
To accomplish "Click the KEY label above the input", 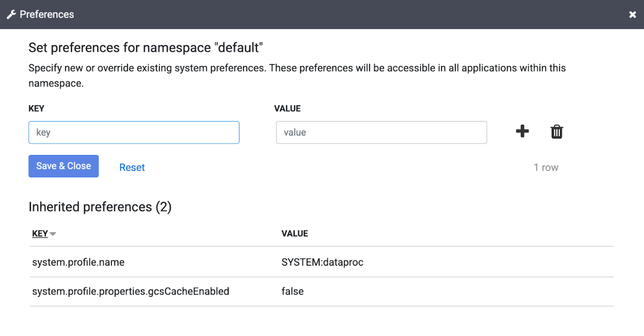I will pyautogui.click(x=34, y=108).
